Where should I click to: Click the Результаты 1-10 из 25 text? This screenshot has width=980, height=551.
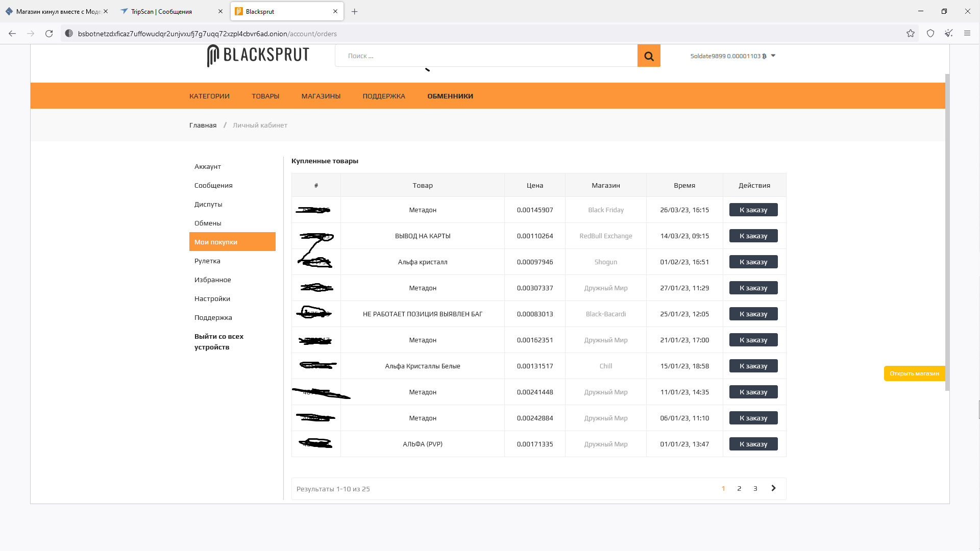333,489
